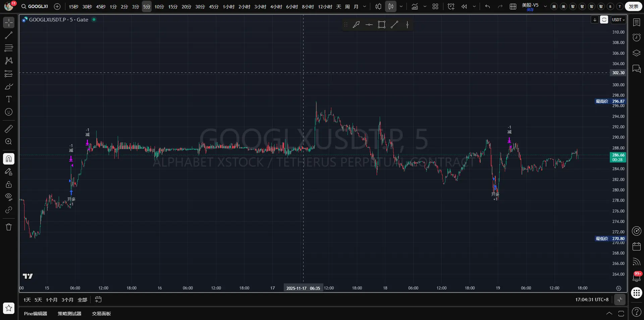Activate the zoom in tool

click(9, 141)
